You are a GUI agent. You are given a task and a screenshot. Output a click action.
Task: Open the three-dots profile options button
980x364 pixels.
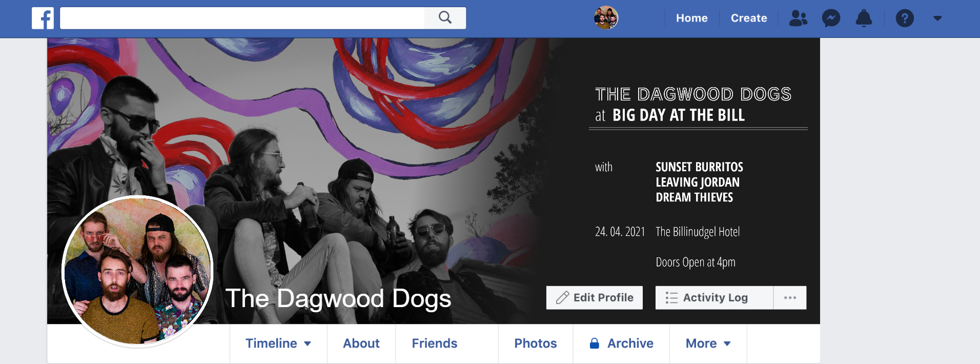790,297
